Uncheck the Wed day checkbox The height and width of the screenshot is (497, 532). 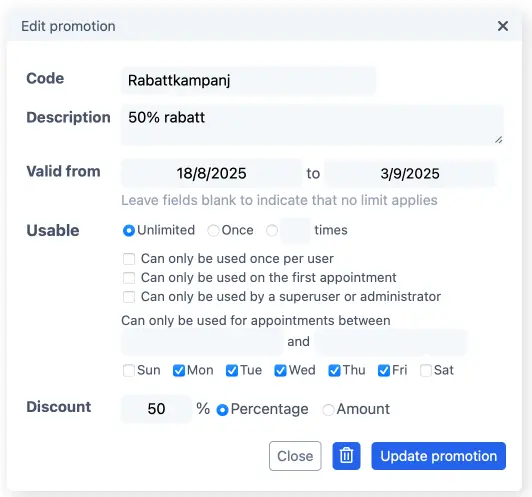point(281,370)
